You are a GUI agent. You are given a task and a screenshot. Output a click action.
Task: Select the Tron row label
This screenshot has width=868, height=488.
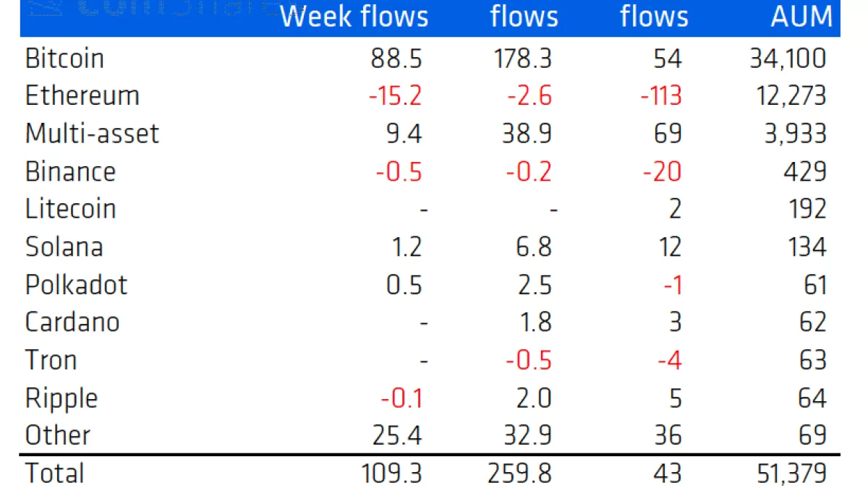(x=51, y=360)
